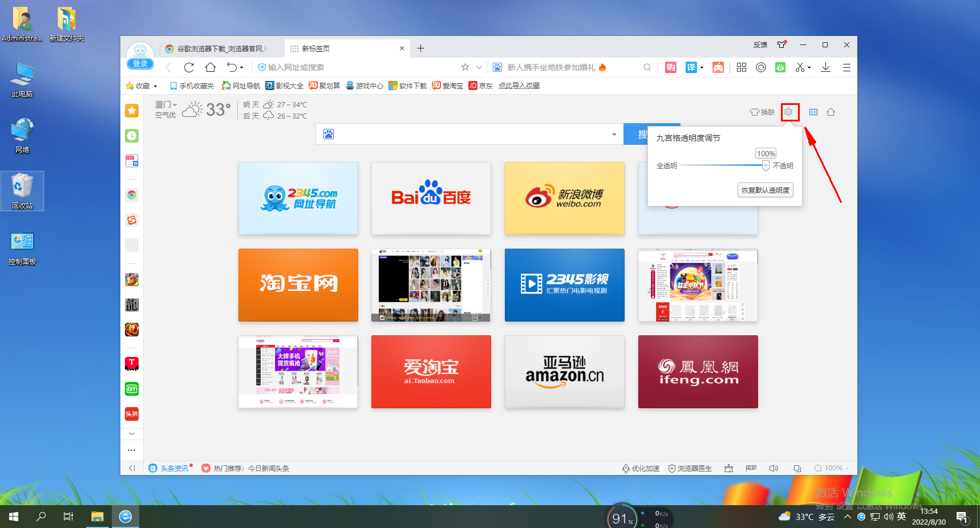
Task: Click the nine-grid settings gear icon
Action: pos(788,112)
